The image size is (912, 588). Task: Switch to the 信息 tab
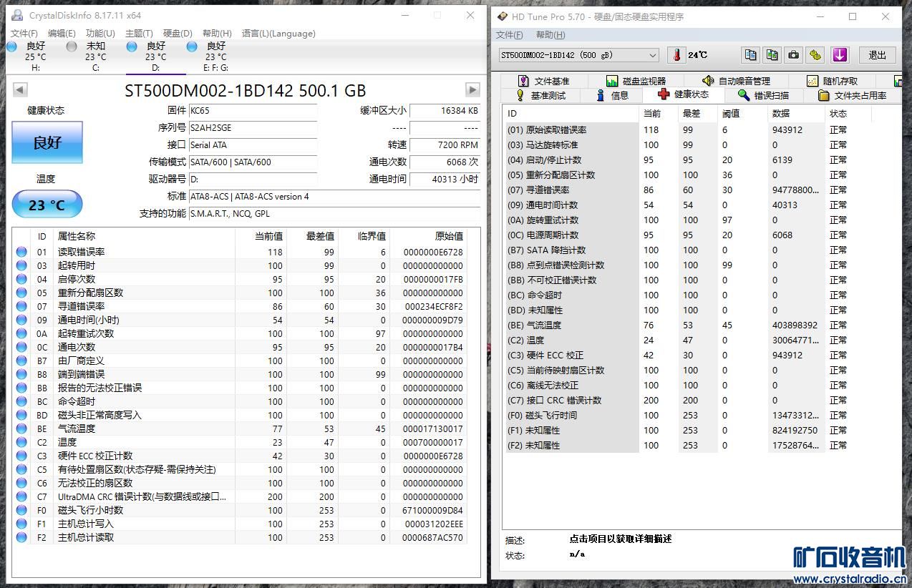[612, 95]
